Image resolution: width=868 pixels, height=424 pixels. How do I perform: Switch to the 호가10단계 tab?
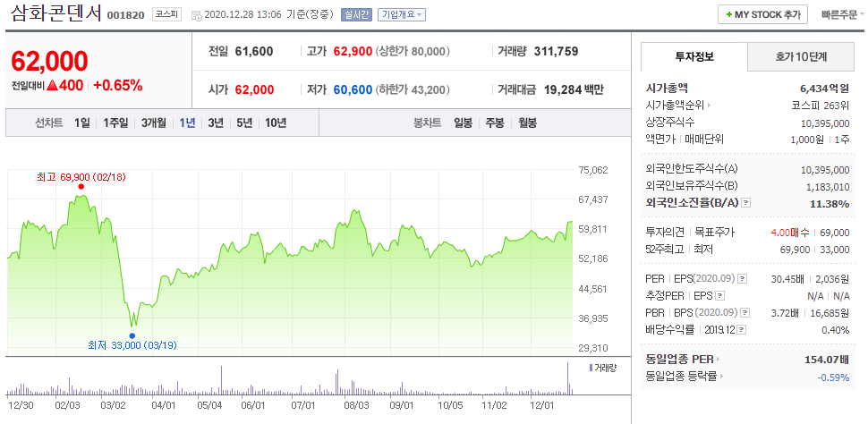pyautogui.click(x=802, y=56)
